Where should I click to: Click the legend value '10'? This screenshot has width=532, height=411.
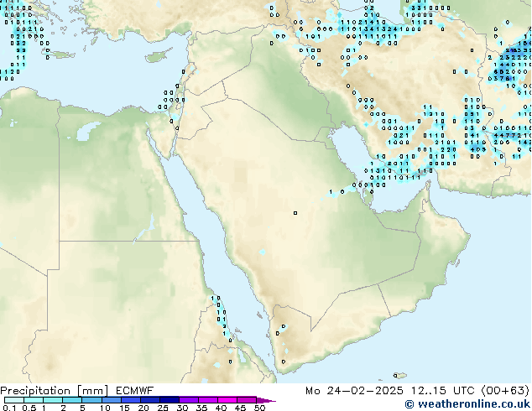click(x=106, y=408)
